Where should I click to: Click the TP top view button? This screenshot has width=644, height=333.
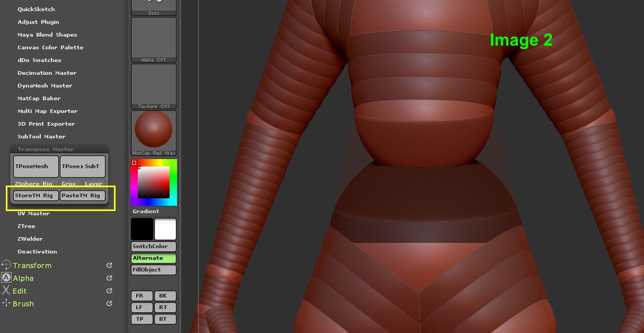[142, 319]
